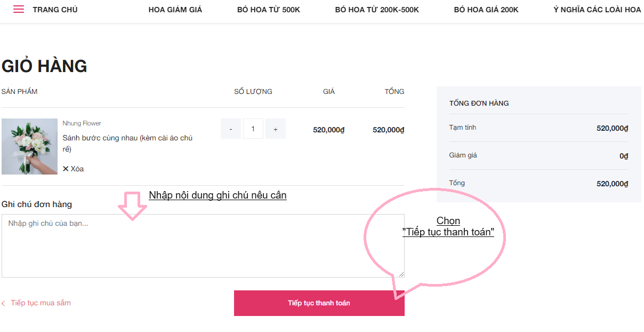644x332 pixels.
Task: Open Ý Nghĩa Các Loài Hoa
Action: [597, 10]
